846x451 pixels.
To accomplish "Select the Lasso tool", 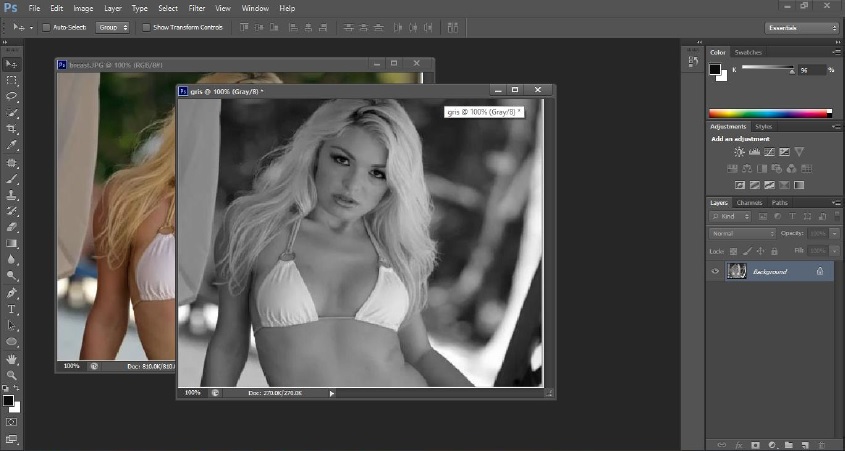I will 12,96.
